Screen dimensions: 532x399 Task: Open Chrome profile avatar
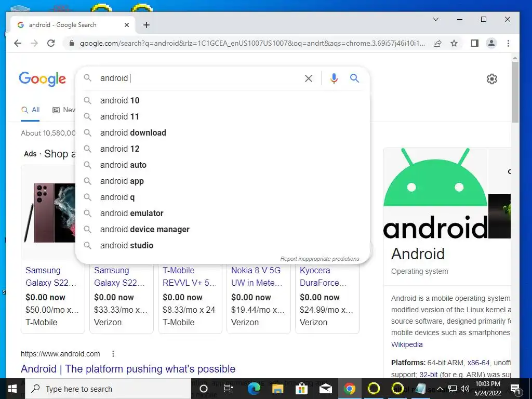(491, 43)
